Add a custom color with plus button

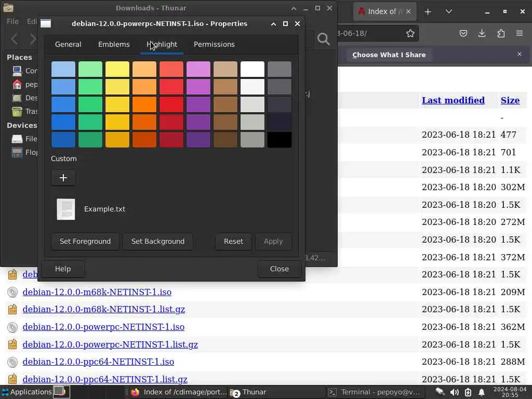pos(63,178)
